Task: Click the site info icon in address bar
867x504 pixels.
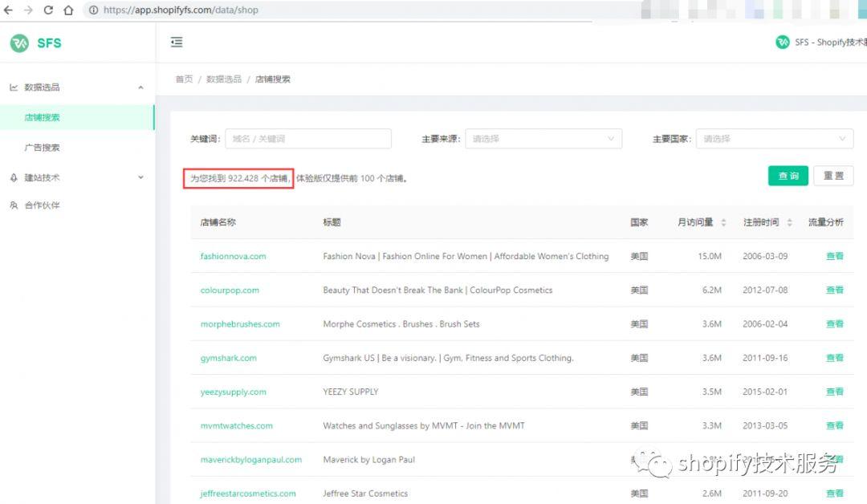Action: pyautogui.click(x=93, y=10)
